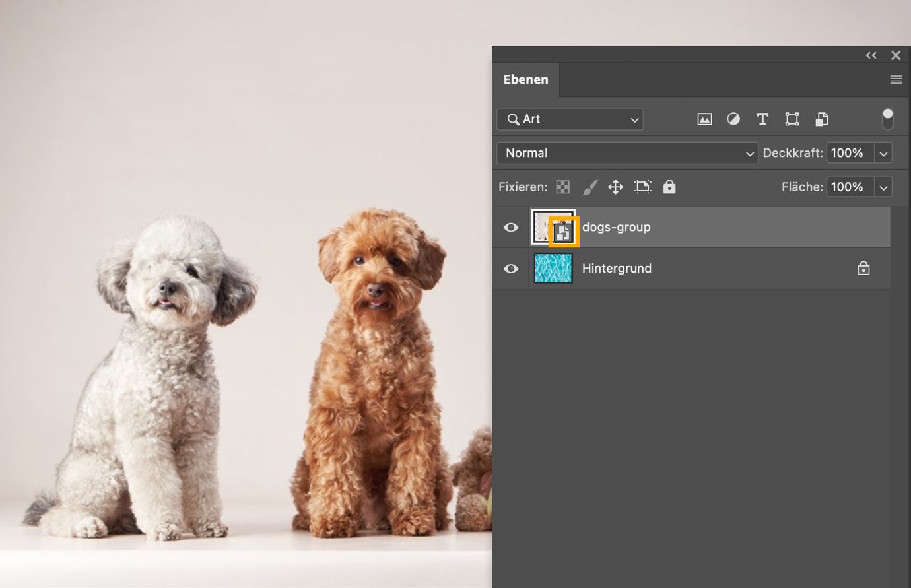Expand the Deckkraft opacity slider arrow

pos(883,153)
